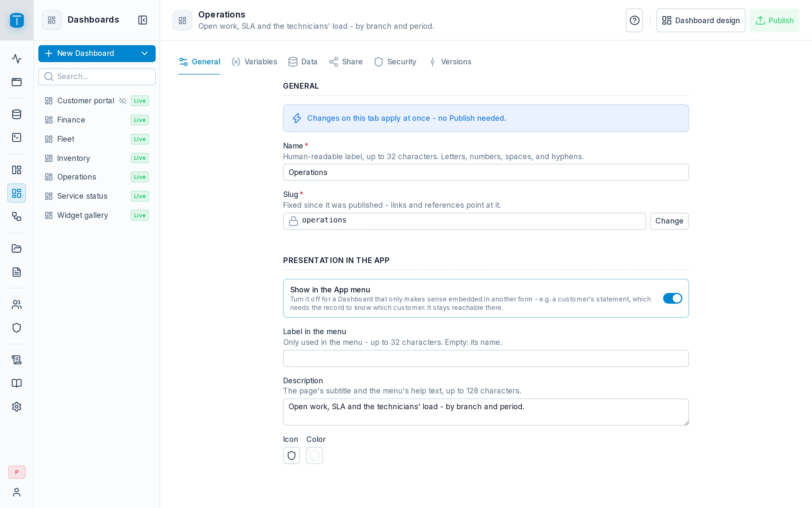Open the workflow shapes icon in sidebar
The width and height of the screenshot is (812, 508).
tap(17, 216)
